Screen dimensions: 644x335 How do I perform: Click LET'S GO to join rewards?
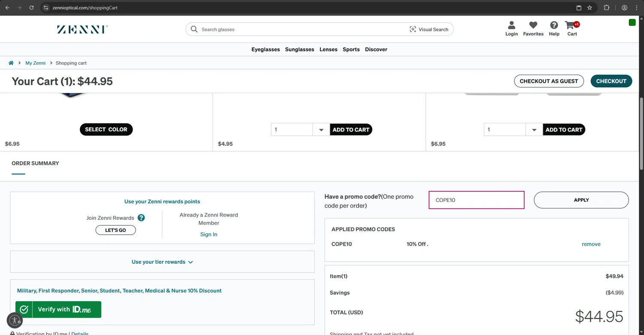115,230
